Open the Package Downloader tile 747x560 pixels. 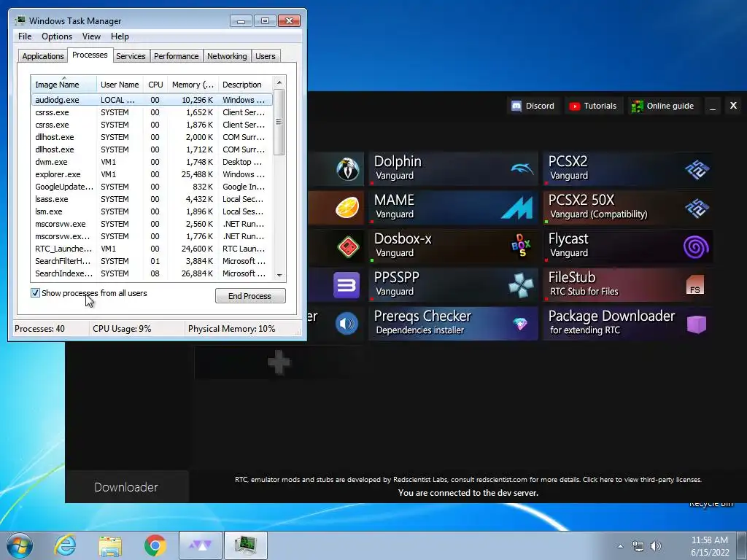coord(628,323)
